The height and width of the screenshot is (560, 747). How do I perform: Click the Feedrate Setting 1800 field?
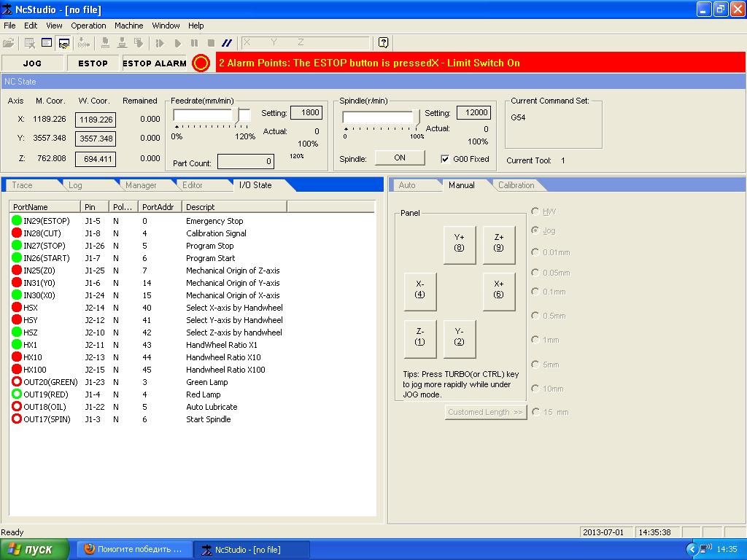306,112
